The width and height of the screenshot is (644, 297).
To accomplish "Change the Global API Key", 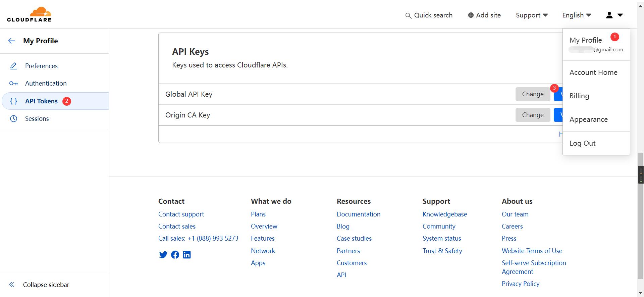I will click(532, 94).
